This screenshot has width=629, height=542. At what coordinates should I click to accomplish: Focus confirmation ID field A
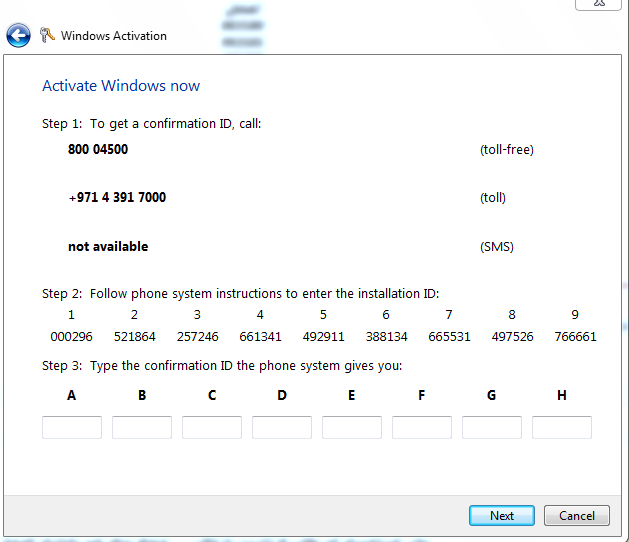(72, 427)
